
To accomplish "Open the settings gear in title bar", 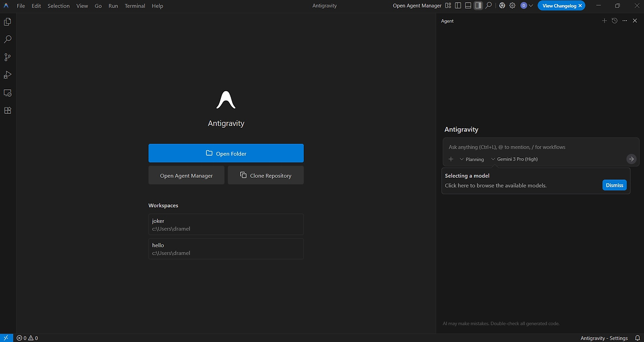I will [x=512, y=6].
